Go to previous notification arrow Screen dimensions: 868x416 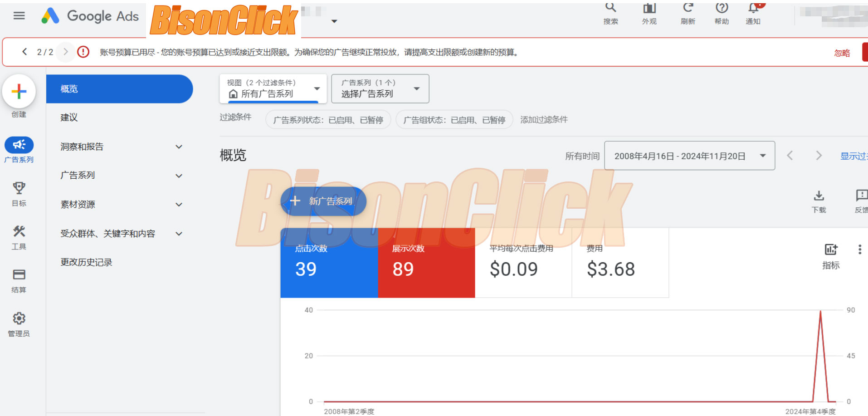point(24,52)
